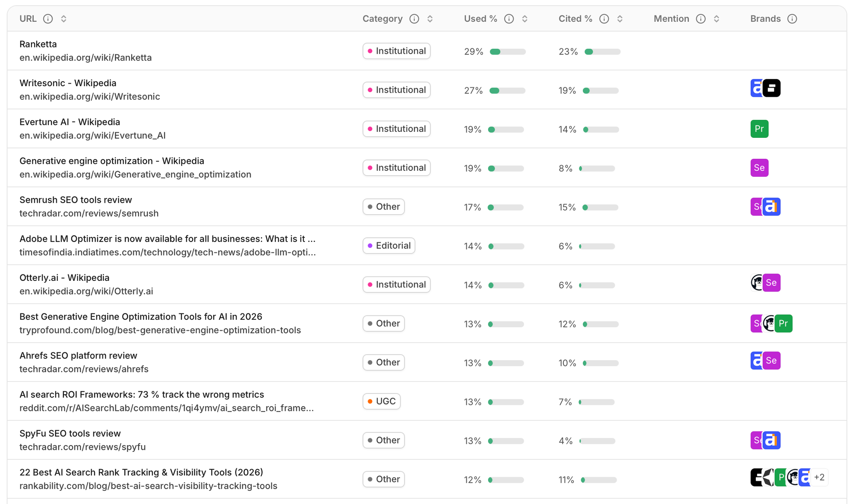Open the Evertune AI - Wikipedia link
Viewport: 854px width, 504px height.
pos(70,122)
